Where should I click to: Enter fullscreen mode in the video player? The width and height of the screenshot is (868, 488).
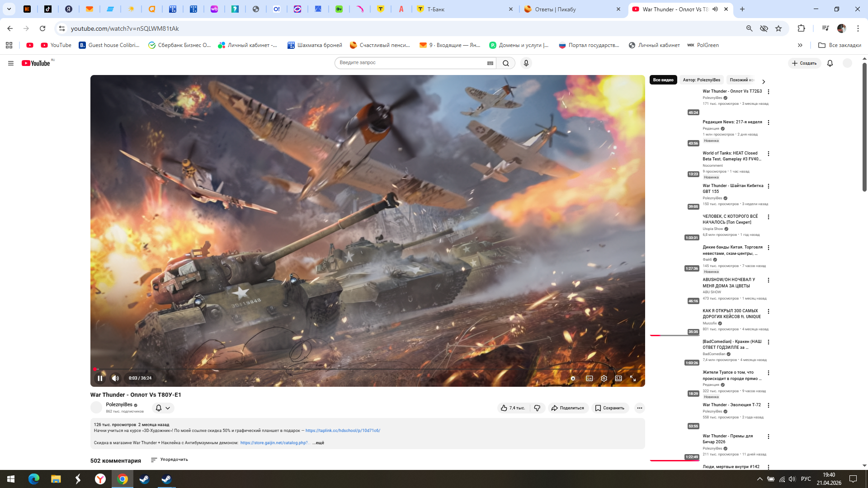coord(633,378)
